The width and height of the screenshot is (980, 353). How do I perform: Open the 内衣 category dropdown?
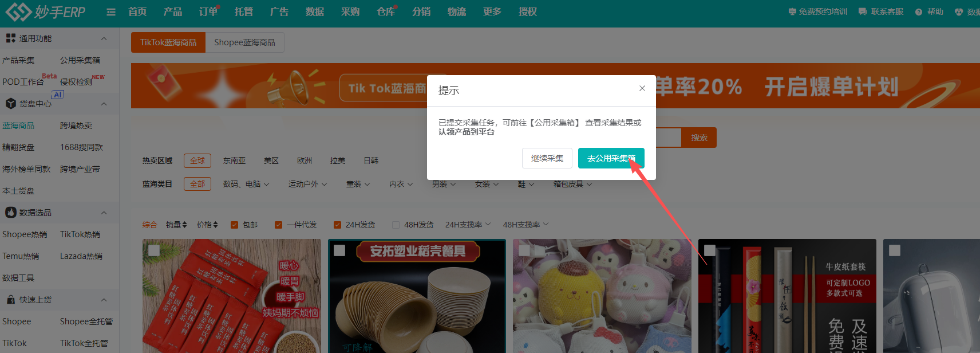click(x=401, y=184)
